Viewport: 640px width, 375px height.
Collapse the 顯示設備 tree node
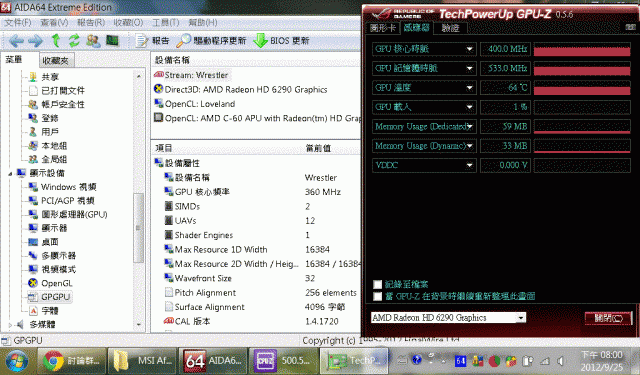(10, 173)
